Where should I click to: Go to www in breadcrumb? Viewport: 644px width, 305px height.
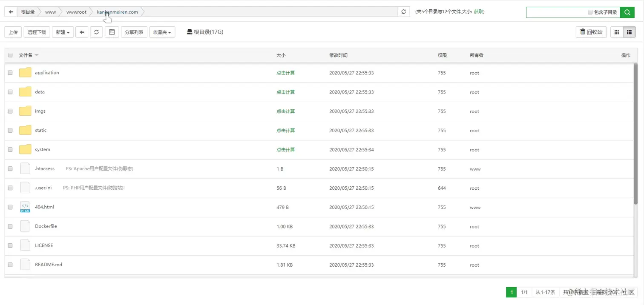click(x=50, y=12)
